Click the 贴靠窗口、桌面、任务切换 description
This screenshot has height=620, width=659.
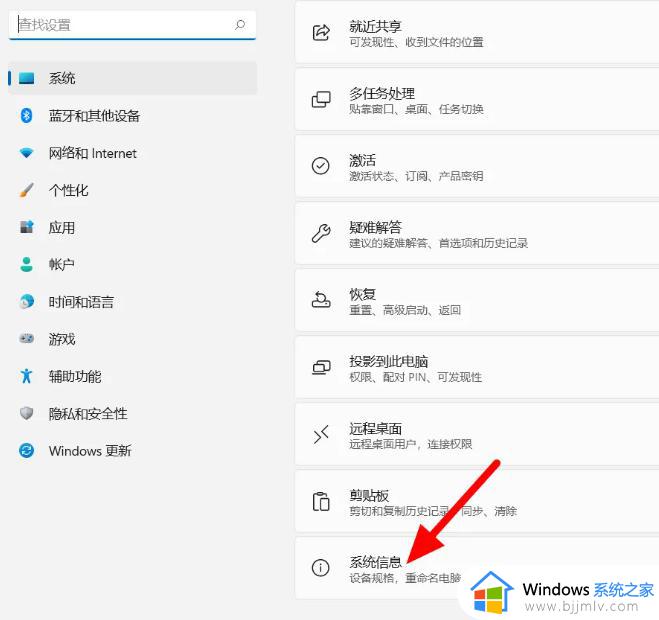(416, 109)
